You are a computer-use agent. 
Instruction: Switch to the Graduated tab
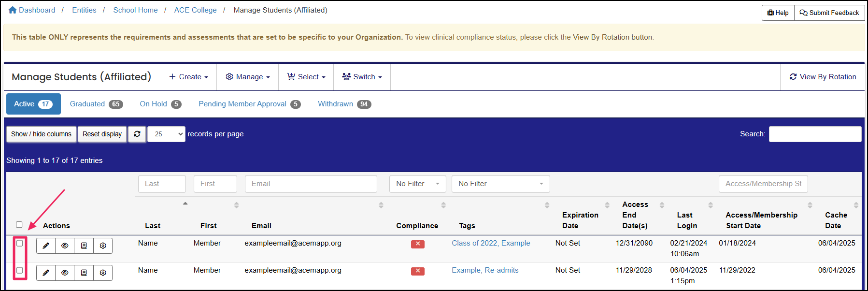point(96,104)
